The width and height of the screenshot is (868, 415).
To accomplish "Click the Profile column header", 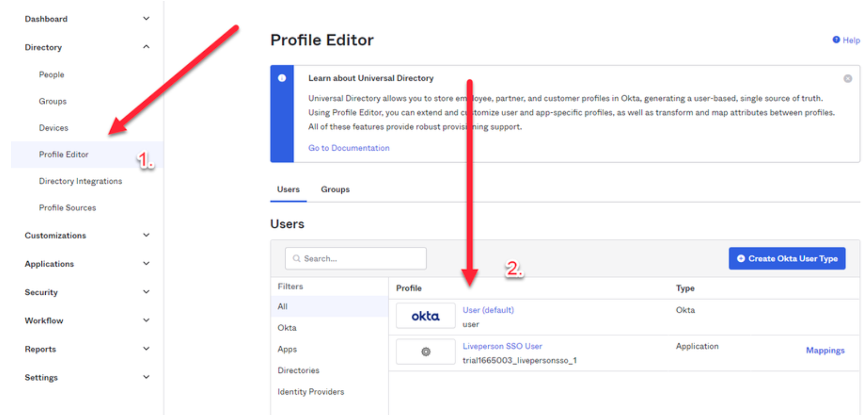I will pyautogui.click(x=409, y=288).
